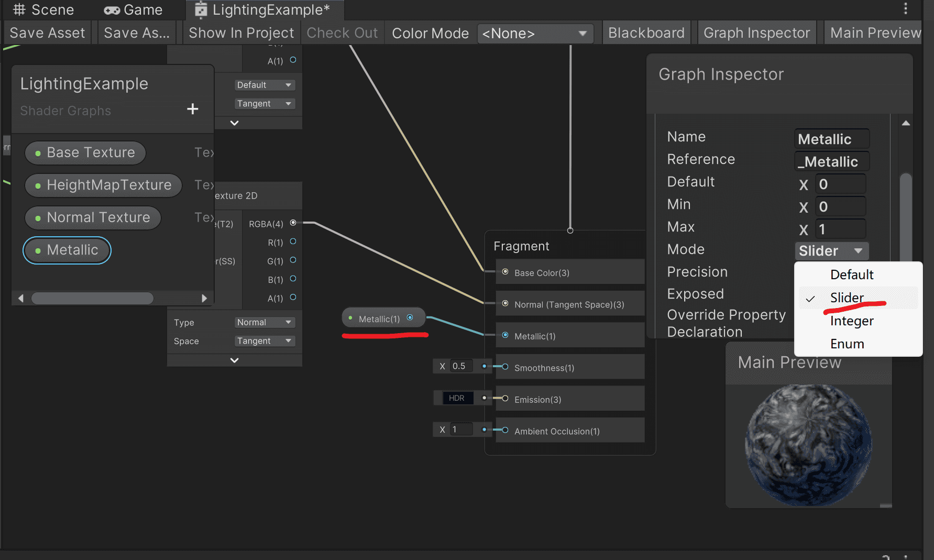Screen dimensions: 934x560
Task: Toggle Blackboard panel visibility
Action: coord(646,33)
